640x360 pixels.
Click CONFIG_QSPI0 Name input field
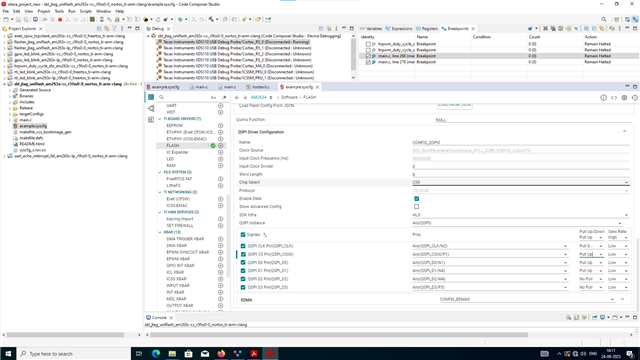tap(521, 142)
